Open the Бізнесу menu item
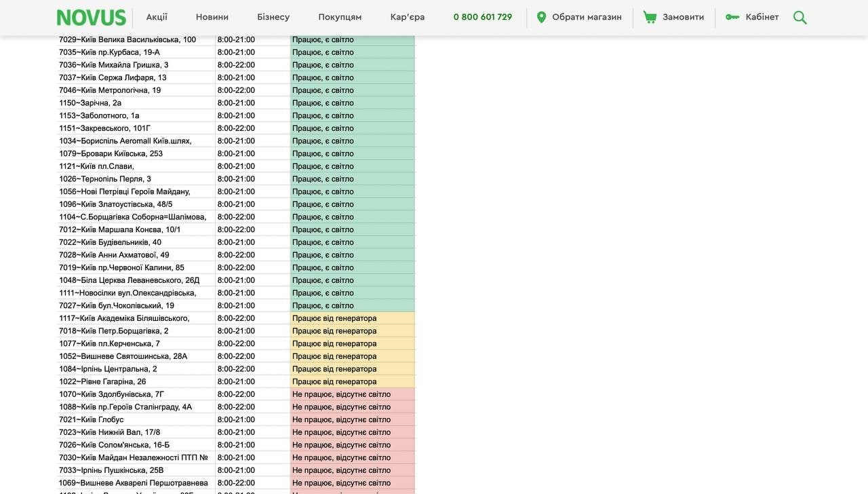This screenshot has width=868, height=494. coord(273,17)
